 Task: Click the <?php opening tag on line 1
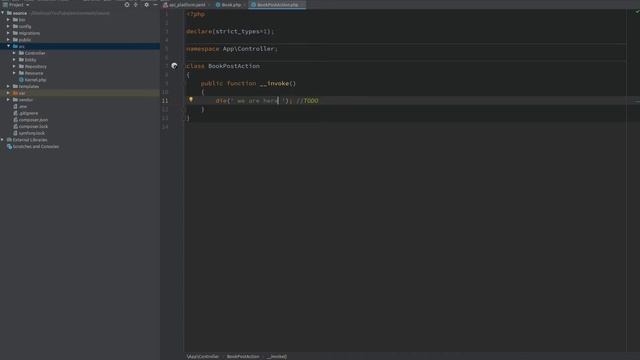[x=196, y=14]
